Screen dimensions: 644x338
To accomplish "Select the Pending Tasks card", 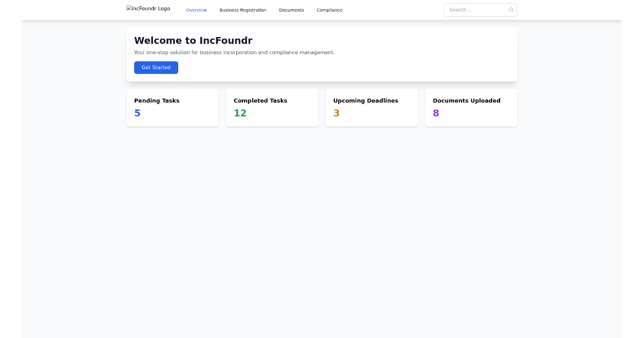I will (172, 107).
